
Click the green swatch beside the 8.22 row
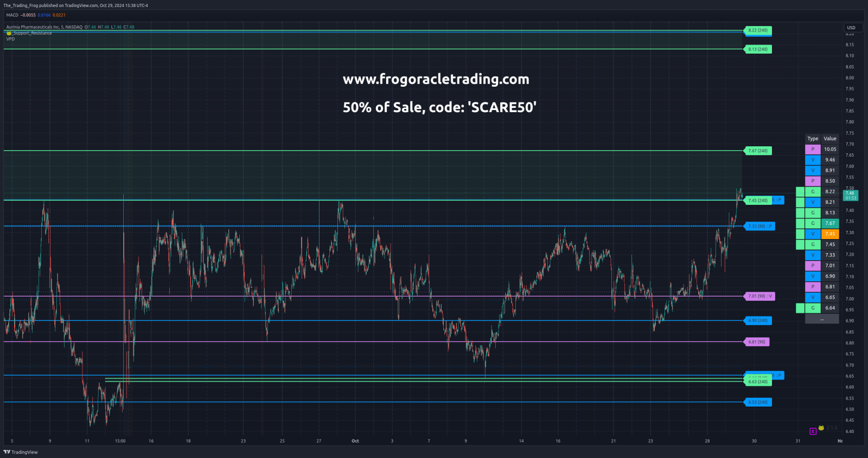click(x=800, y=191)
